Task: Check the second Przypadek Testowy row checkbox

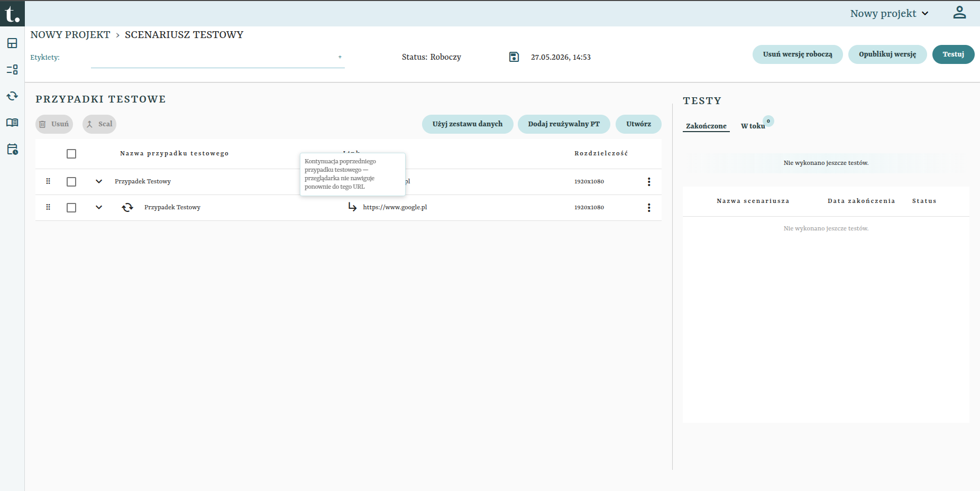Action: click(x=71, y=208)
